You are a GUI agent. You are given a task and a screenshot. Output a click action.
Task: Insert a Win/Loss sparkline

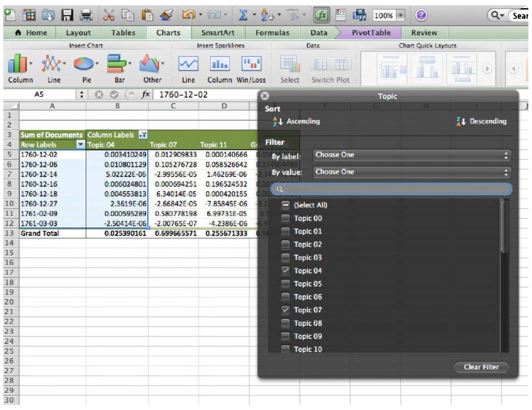point(251,69)
